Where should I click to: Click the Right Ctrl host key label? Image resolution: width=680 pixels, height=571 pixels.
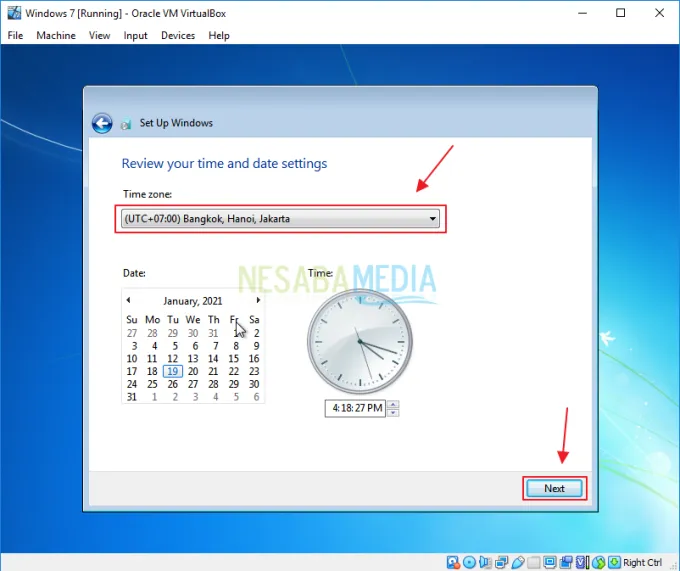click(x=642, y=562)
